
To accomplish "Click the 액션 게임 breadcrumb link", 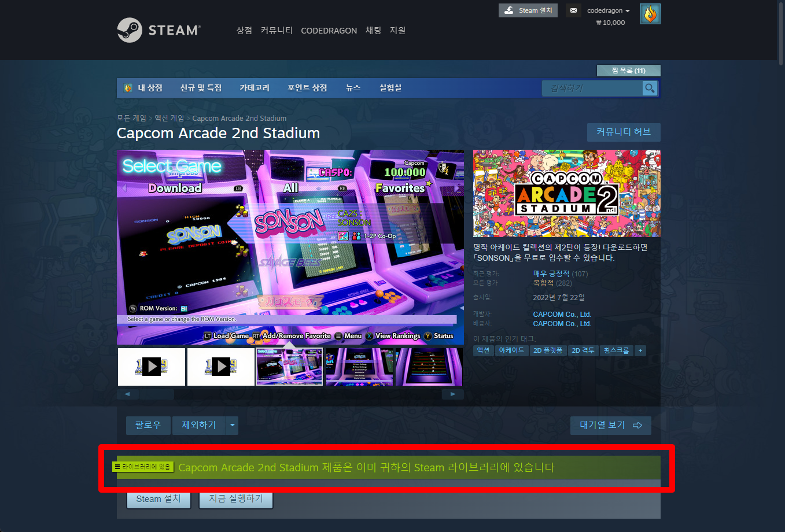I will (x=169, y=118).
